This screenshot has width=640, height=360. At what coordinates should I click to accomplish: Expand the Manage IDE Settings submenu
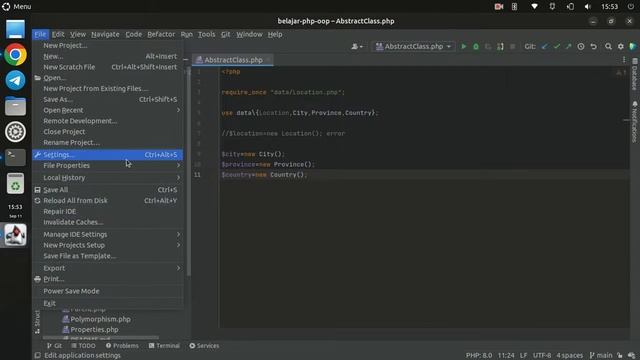point(108,234)
